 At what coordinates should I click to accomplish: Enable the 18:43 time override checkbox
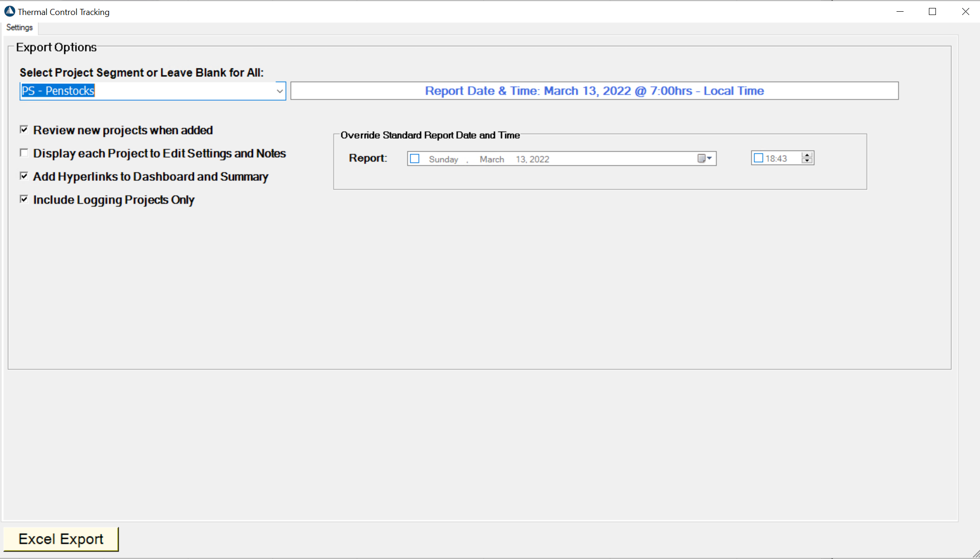(758, 158)
